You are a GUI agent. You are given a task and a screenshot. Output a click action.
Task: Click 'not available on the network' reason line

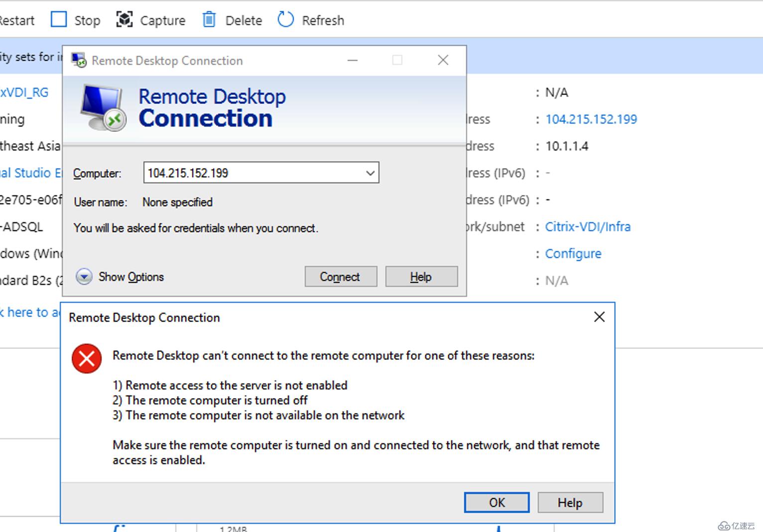pos(258,415)
